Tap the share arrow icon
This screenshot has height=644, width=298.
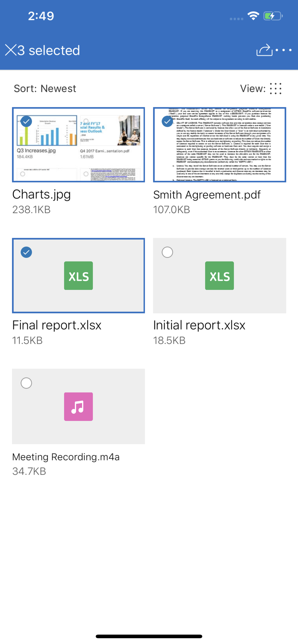264,50
